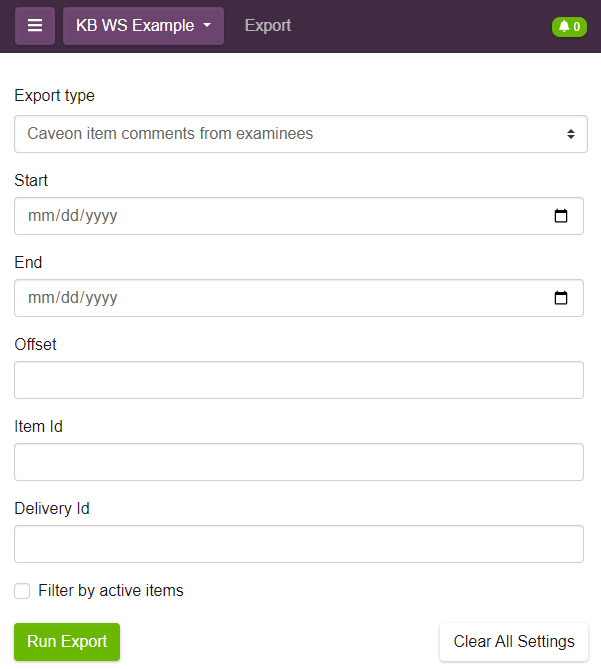Enable the Filter by active items checkbox

pyautogui.click(x=22, y=591)
